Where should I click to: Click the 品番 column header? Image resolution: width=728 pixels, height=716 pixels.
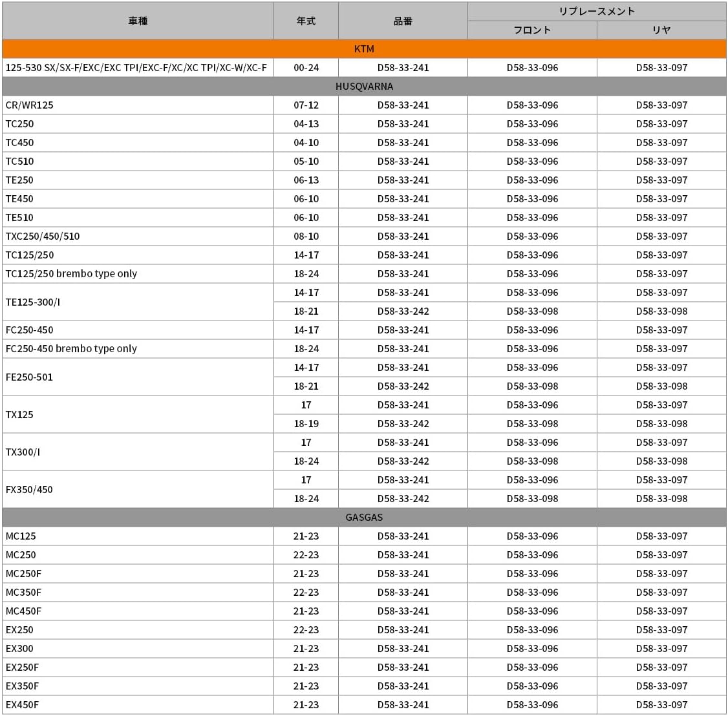[x=403, y=21]
